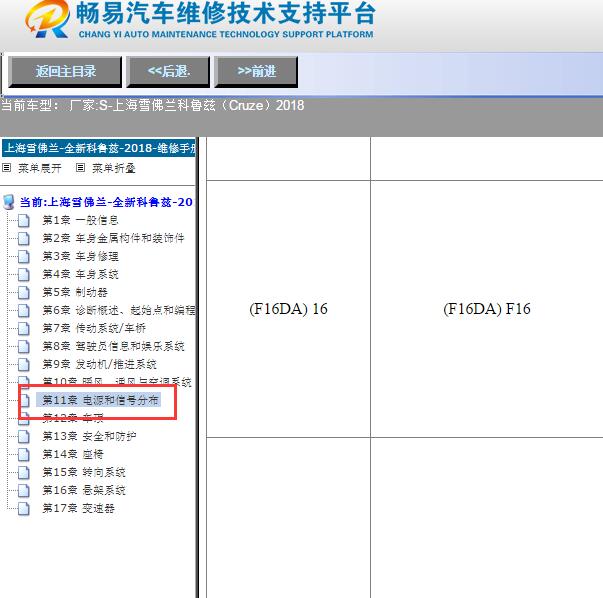
Task: Click table cell (F16DA) 16
Action: [288, 309]
